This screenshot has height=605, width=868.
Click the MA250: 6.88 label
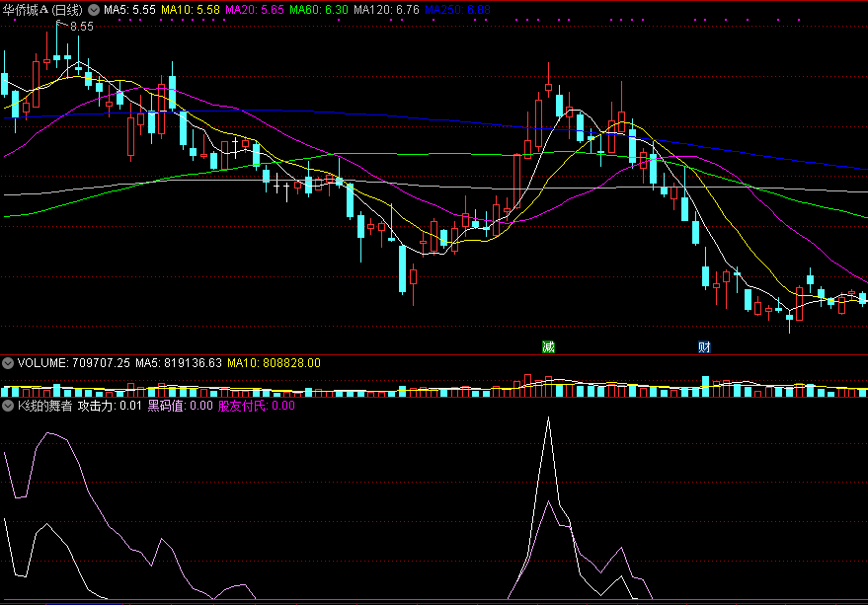click(457, 10)
